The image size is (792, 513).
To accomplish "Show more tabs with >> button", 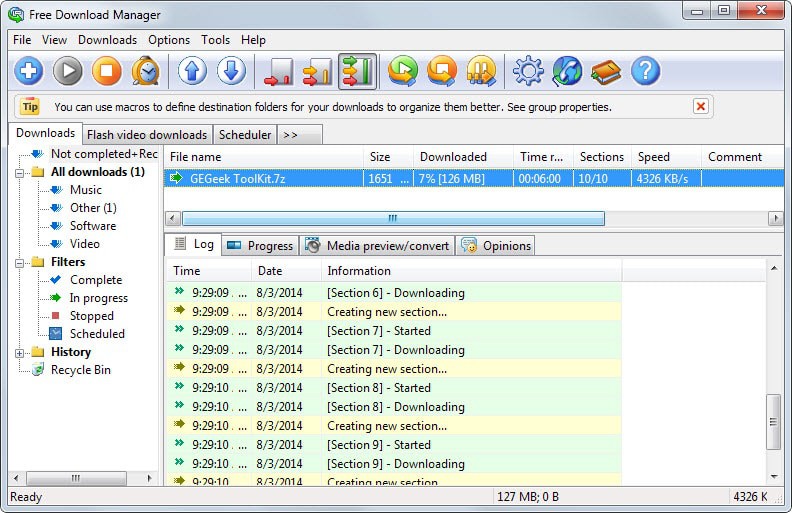I will (x=300, y=135).
